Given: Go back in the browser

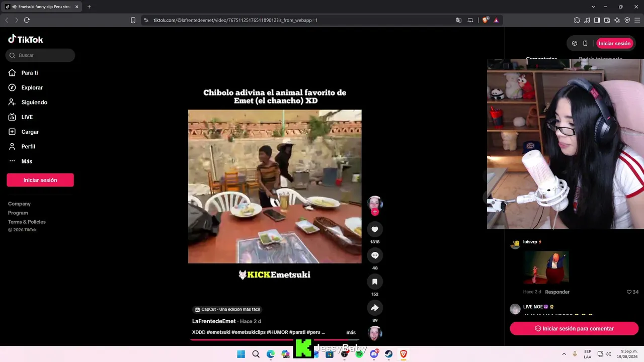Looking at the screenshot, I should click(x=7, y=20).
